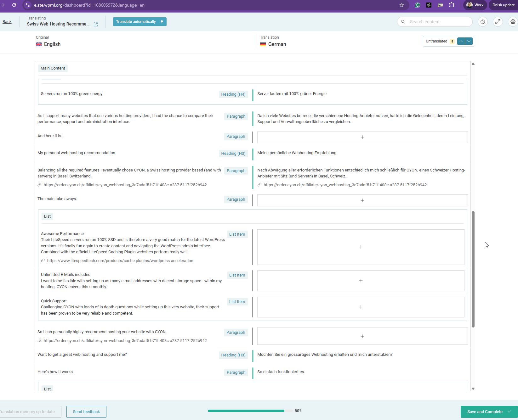Edit translation starting 'Da ich viele Websites betreue'
The width and height of the screenshot is (518, 420).
click(x=361, y=119)
